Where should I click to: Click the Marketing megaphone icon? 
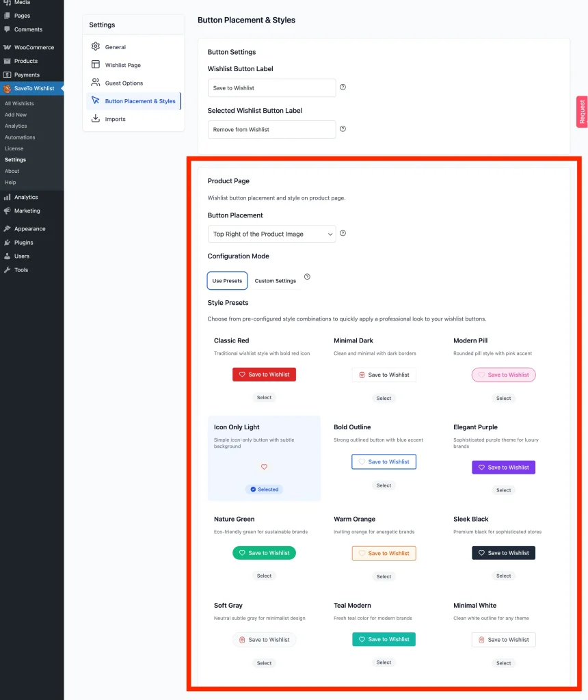[7, 211]
